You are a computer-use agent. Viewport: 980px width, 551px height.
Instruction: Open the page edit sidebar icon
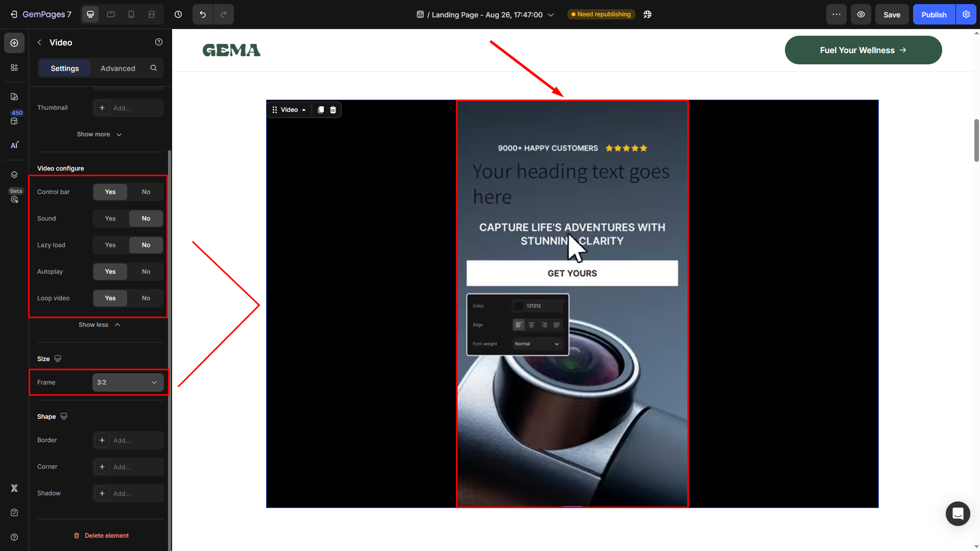(x=14, y=97)
